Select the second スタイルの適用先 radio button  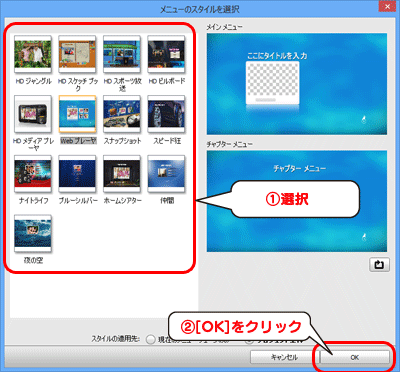click(x=249, y=340)
